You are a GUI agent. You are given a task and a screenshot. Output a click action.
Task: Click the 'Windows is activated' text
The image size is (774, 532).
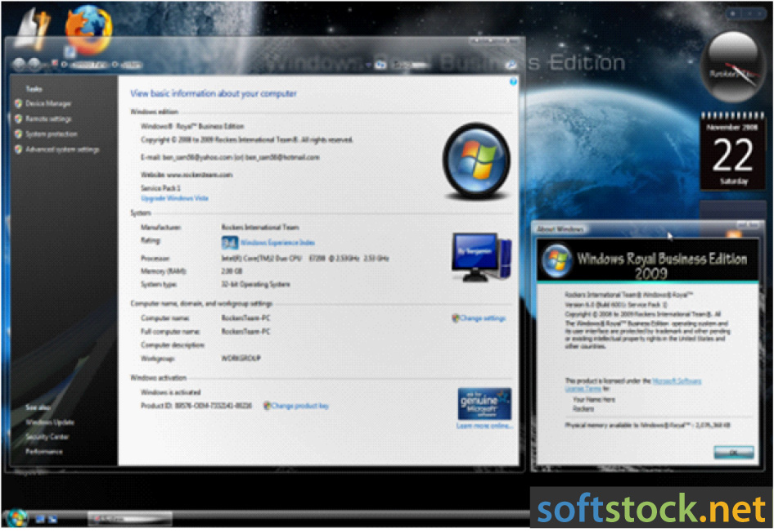click(171, 392)
